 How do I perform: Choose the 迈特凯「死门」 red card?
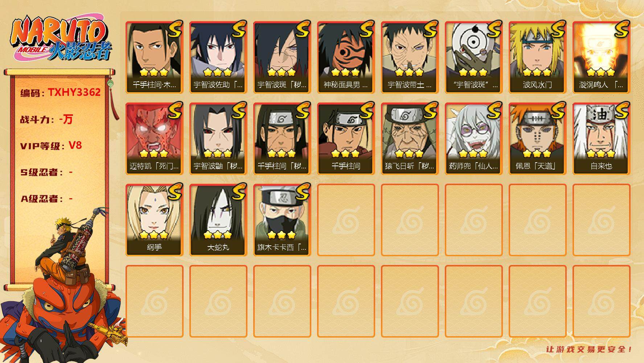[x=154, y=139]
